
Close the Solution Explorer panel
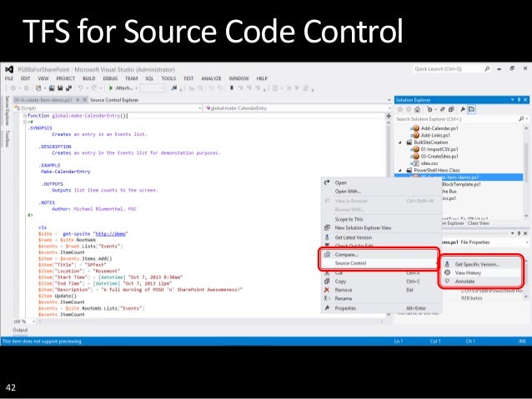point(525,100)
